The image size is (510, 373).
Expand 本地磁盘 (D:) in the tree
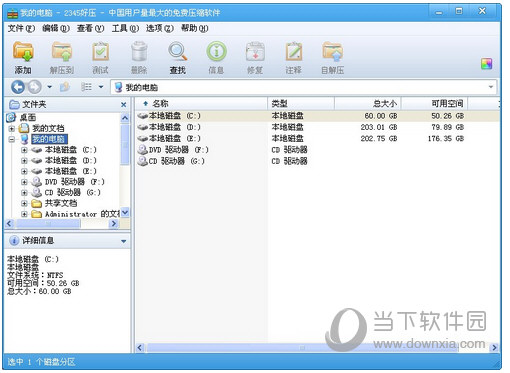(24, 161)
